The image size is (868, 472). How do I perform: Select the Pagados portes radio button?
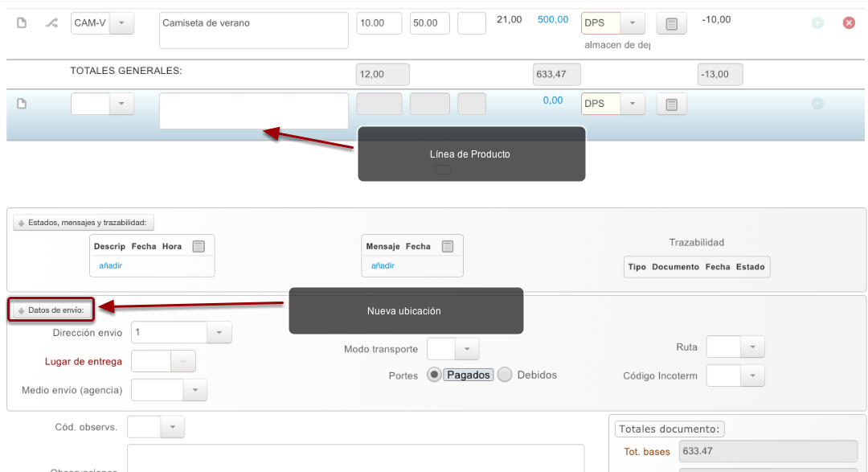tap(434, 375)
